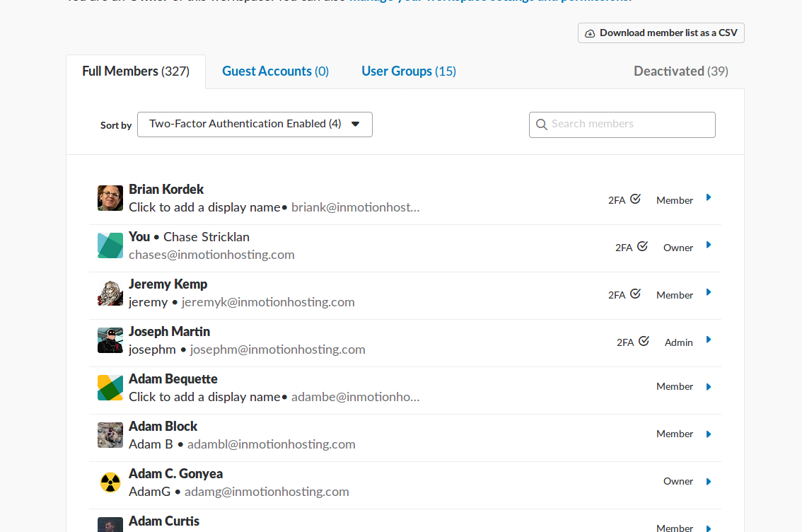Viewport: 802px width, 532px height.
Task: Switch to the Guest Accounts tab
Action: pos(275,71)
